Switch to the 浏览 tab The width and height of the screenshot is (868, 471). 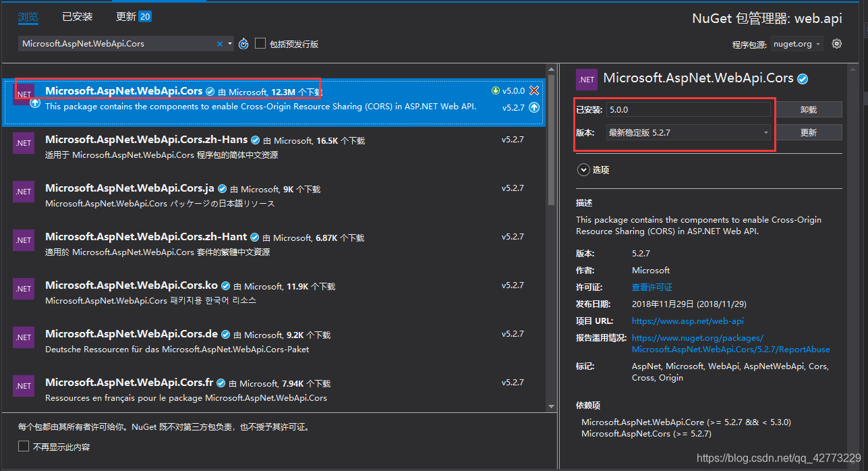28,16
